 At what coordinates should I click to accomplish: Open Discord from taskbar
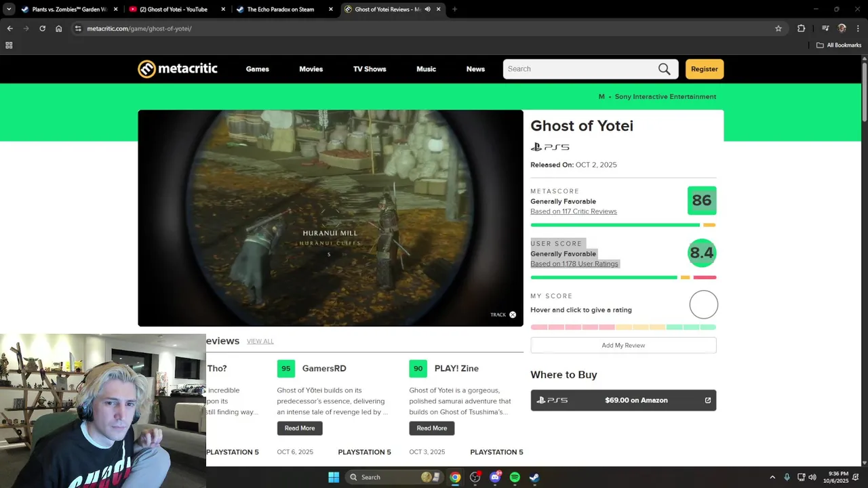(x=495, y=477)
